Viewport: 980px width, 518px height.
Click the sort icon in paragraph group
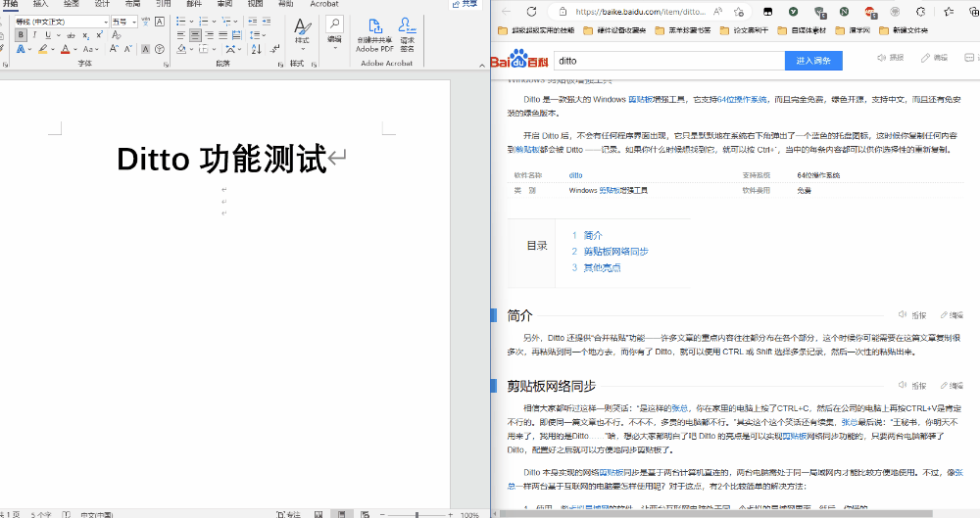tap(256, 49)
